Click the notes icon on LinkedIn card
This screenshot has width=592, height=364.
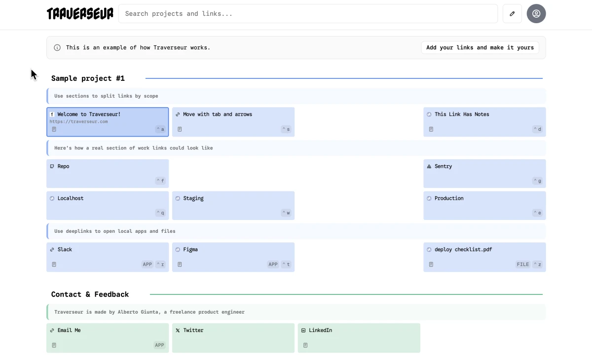pos(305,345)
